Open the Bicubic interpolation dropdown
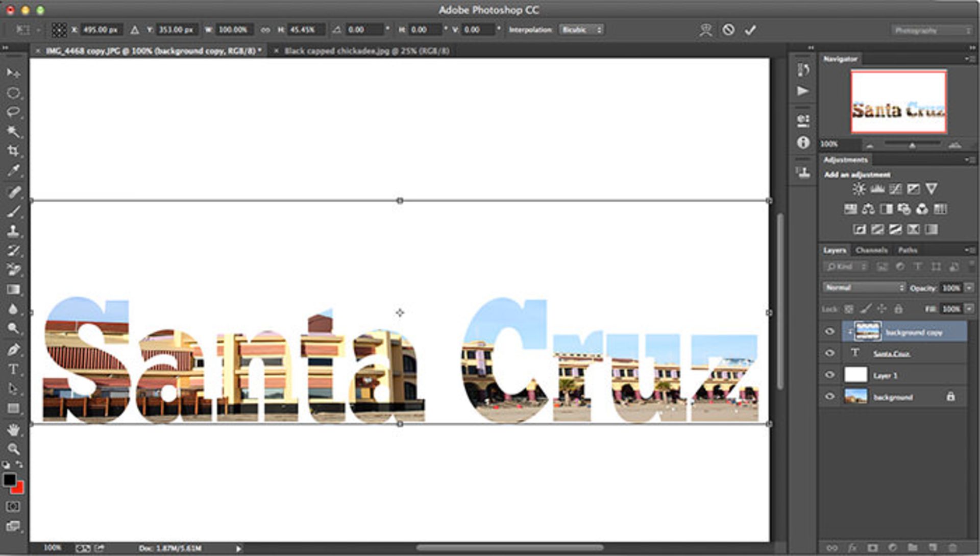The height and width of the screenshot is (556, 980). 581,30
